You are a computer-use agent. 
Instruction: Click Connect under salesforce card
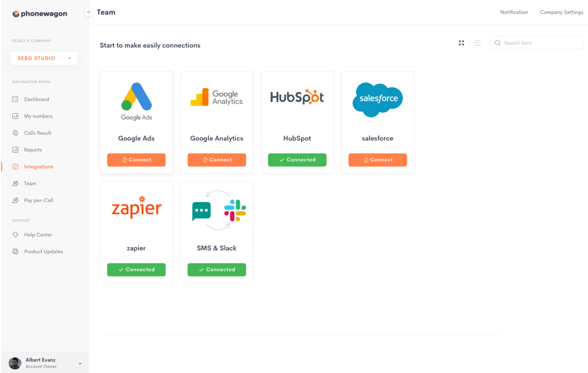click(377, 160)
